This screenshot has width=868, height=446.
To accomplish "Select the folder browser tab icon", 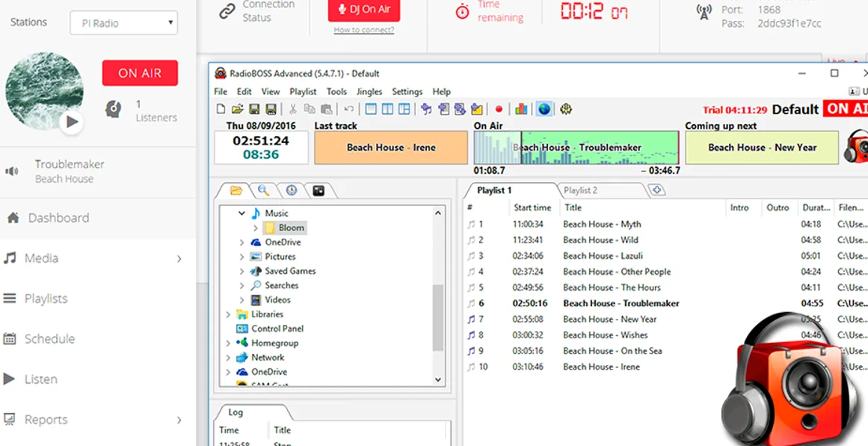I will click(x=236, y=191).
